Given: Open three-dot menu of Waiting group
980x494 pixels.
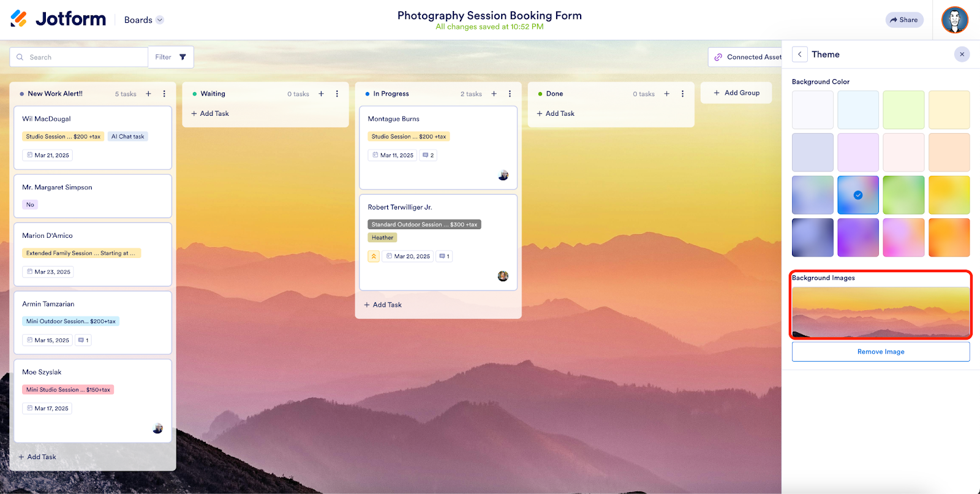Looking at the screenshot, I should [x=337, y=94].
